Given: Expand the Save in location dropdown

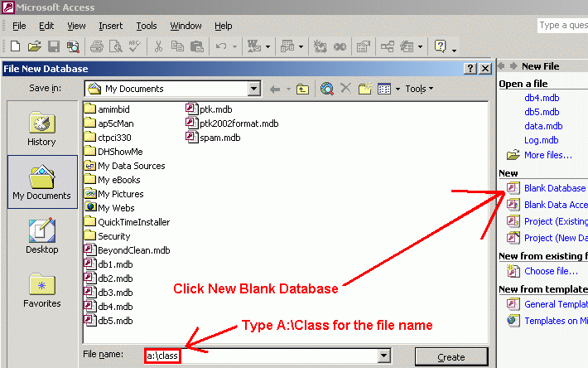Looking at the screenshot, I should (x=254, y=89).
